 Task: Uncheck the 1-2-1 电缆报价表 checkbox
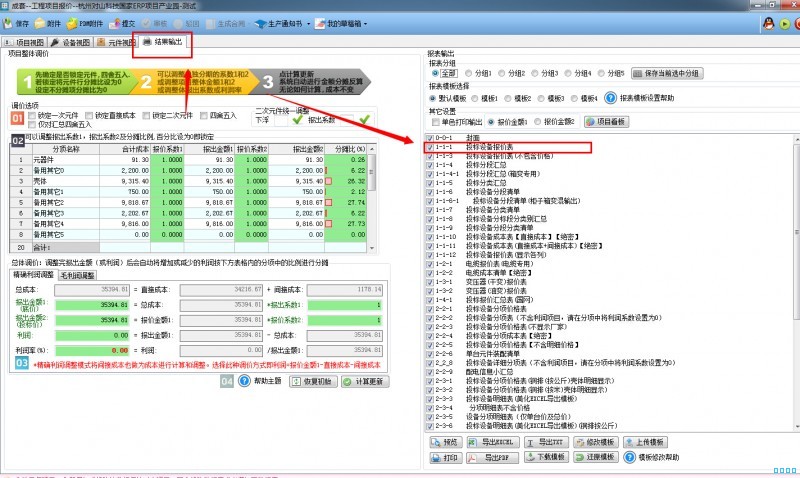(430, 264)
